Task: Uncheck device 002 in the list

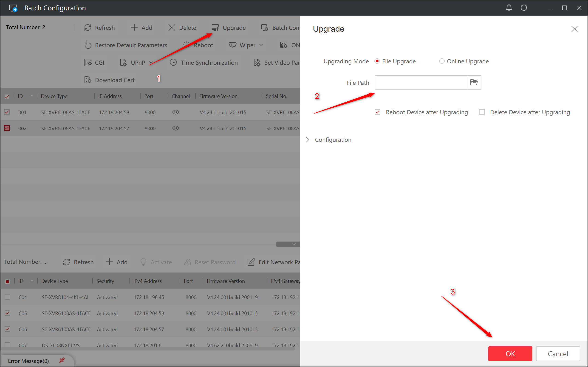Action: point(7,128)
